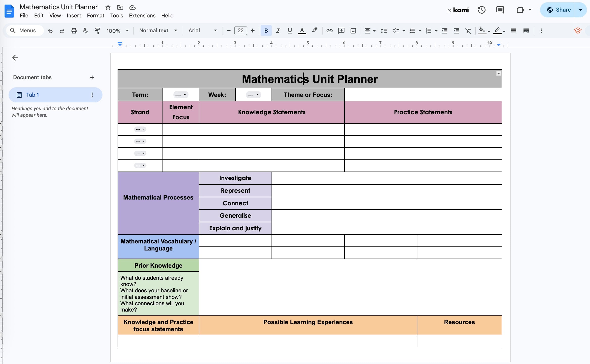Viewport: 590px width, 364px height.
Task: Click the Theme or Focus empty cell
Action: tap(423, 95)
